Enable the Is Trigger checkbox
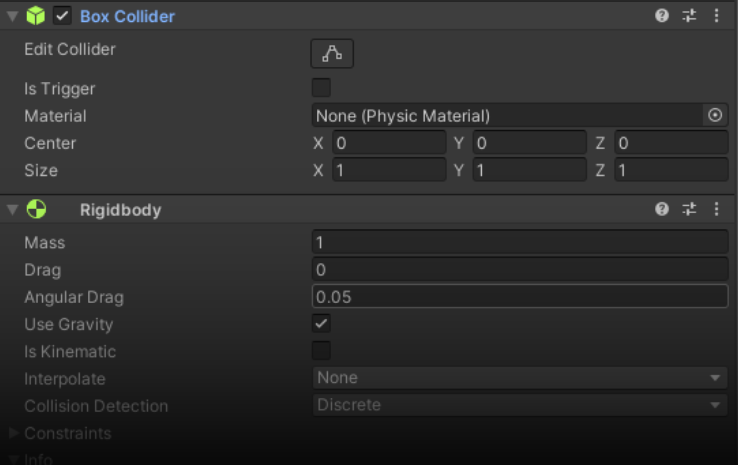Viewport: 738px width, 465px height. pyautogui.click(x=321, y=88)
